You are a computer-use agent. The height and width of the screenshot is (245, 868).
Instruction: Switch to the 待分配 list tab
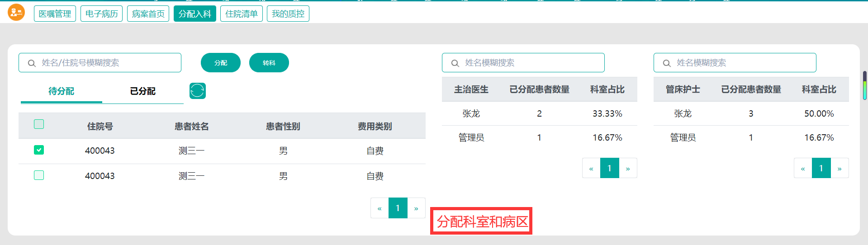tap(62, 91)
